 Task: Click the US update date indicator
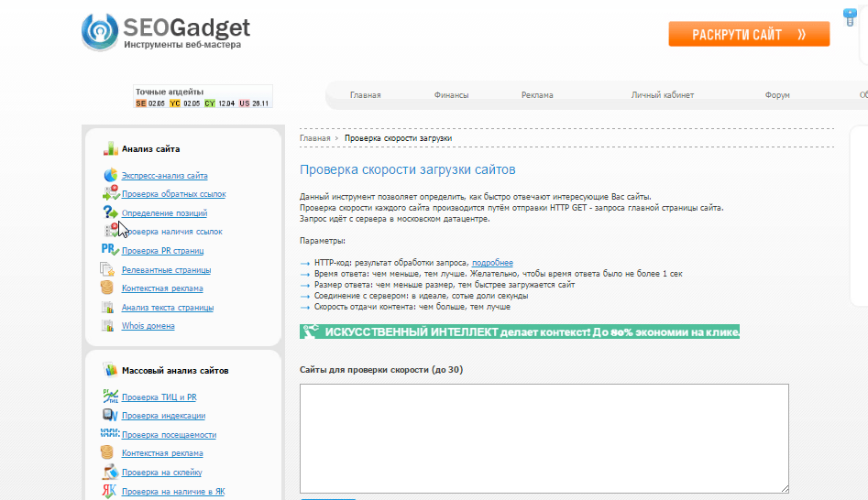pyautogui.click(x=254, y=103)
